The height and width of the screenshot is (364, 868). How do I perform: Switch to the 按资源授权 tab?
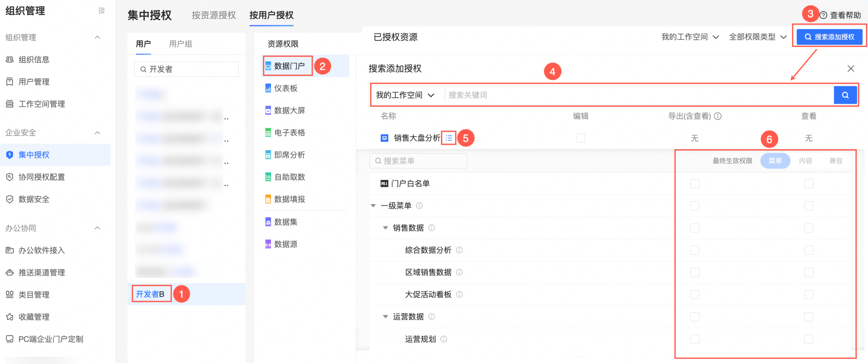[214, 15]
